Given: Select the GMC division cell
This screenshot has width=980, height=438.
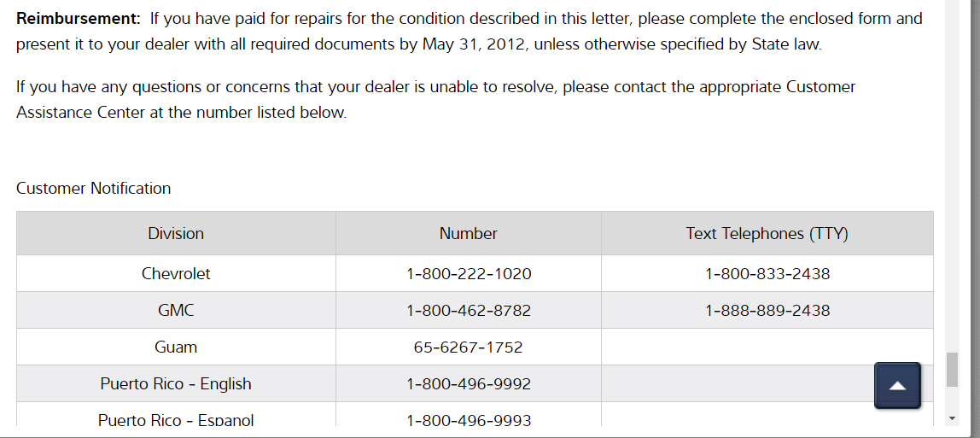Looking at the screenshot, I should 176,311.
